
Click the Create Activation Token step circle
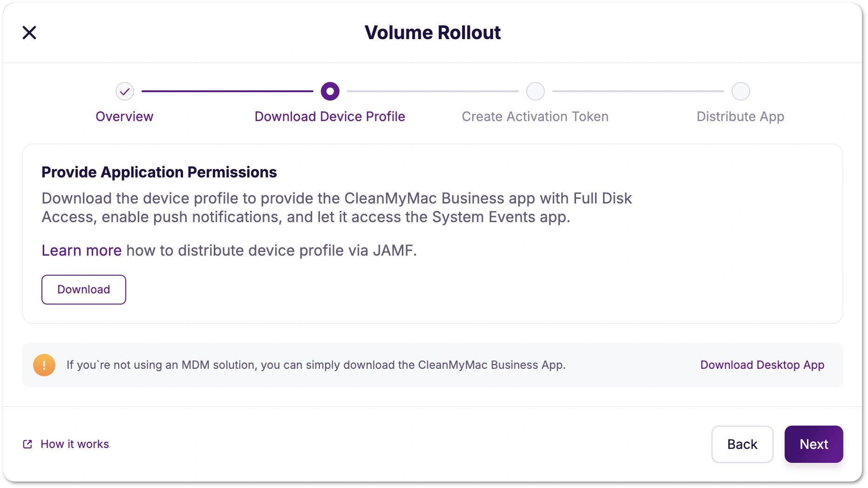[536, 91]
